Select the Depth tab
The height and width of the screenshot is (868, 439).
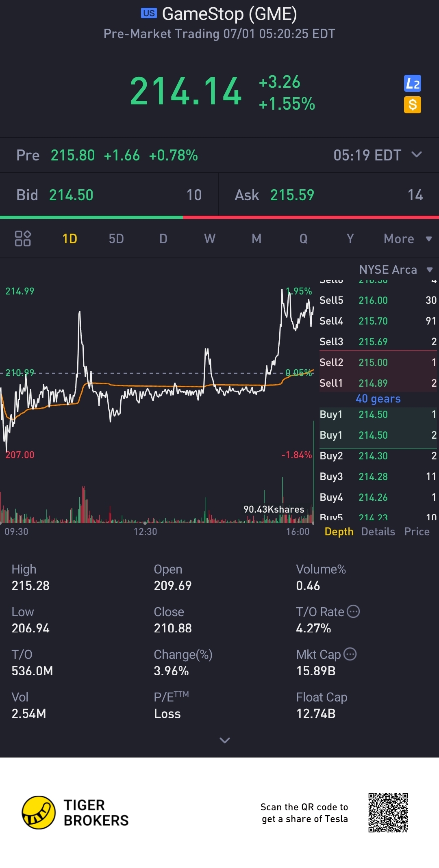point(339,532)
